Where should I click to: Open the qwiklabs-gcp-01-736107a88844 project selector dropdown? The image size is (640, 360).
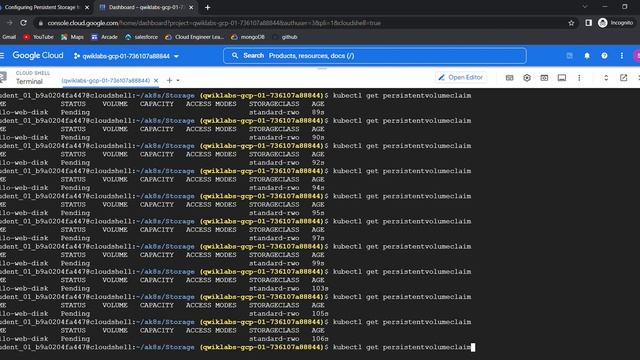(127, 56)
